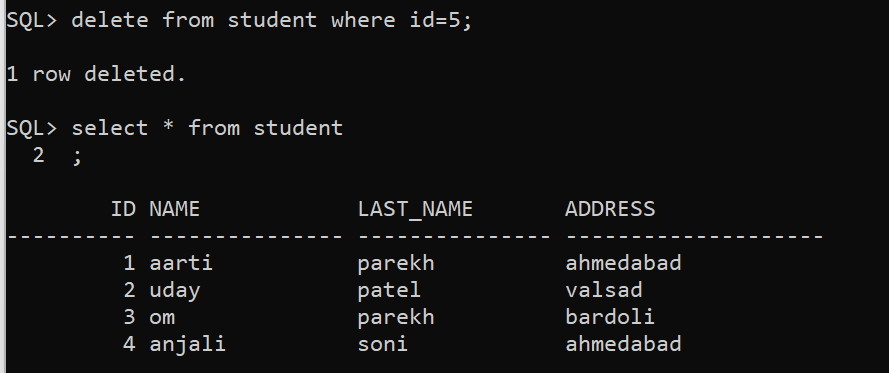Click the select * from student command
Viewport: 889px width, 373px height.
click(x=207, y=128)
